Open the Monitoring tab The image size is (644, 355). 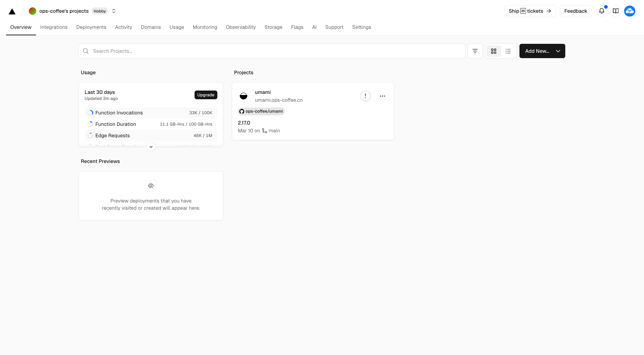(205, 27)
